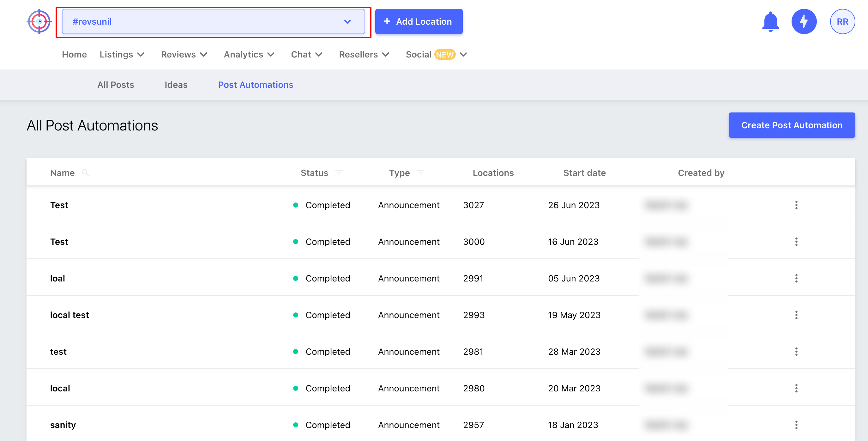Open the Type column filter icon
The image size is (868, 441).
(x=420, y=173)
